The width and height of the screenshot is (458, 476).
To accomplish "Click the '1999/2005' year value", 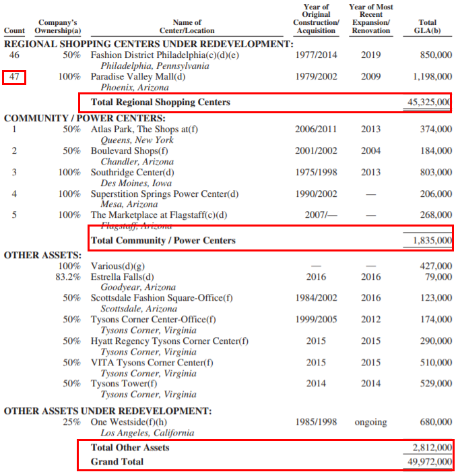I will coord(316,320).
